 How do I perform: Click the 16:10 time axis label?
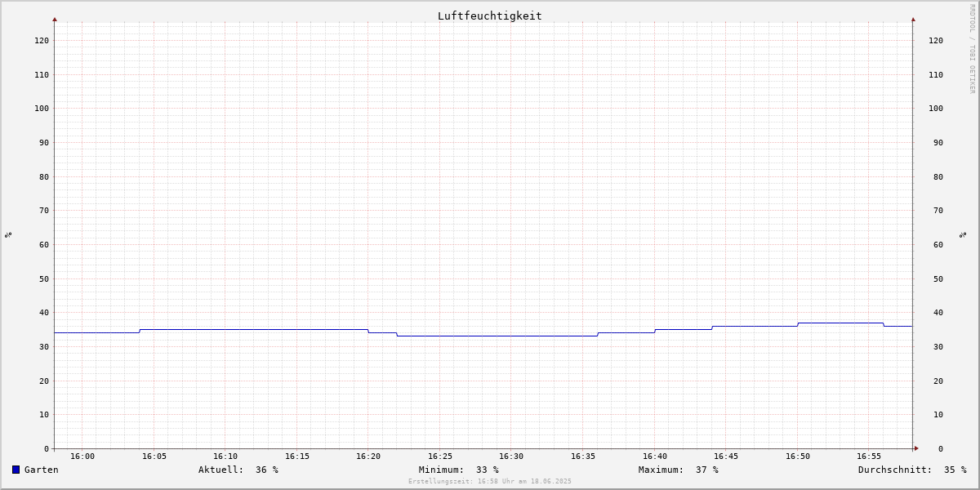point(225,457)
